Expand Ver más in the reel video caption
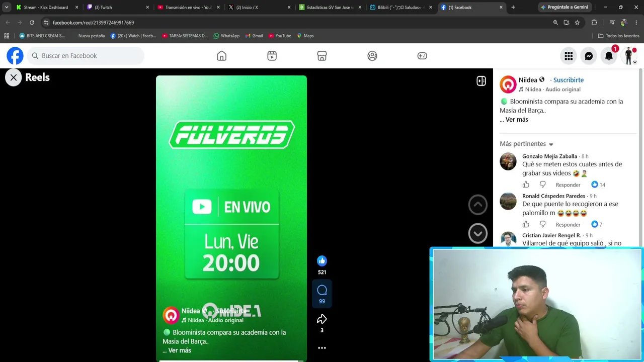Image resolution: width=644 pixels, height=362 pixels. click(x=180, y=350)
